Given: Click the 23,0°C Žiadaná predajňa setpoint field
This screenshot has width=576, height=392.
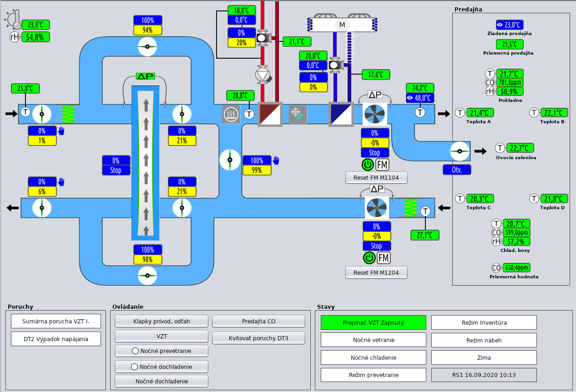Looking at the screenshot, I should pos(510,25).
